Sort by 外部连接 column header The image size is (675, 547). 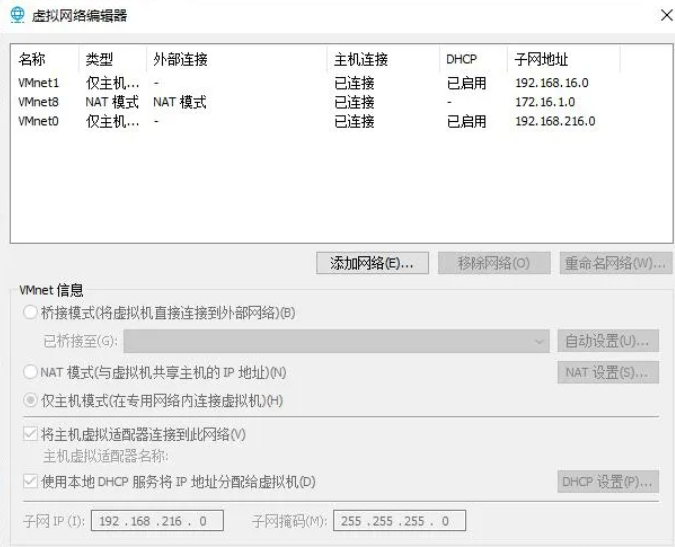click(237, 59)
